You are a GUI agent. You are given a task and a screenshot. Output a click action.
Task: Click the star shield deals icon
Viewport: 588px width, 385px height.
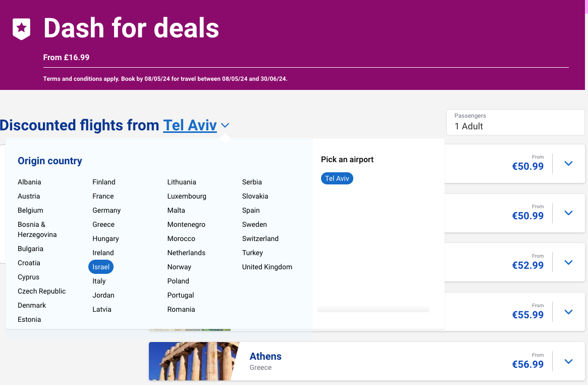(21, 29)
